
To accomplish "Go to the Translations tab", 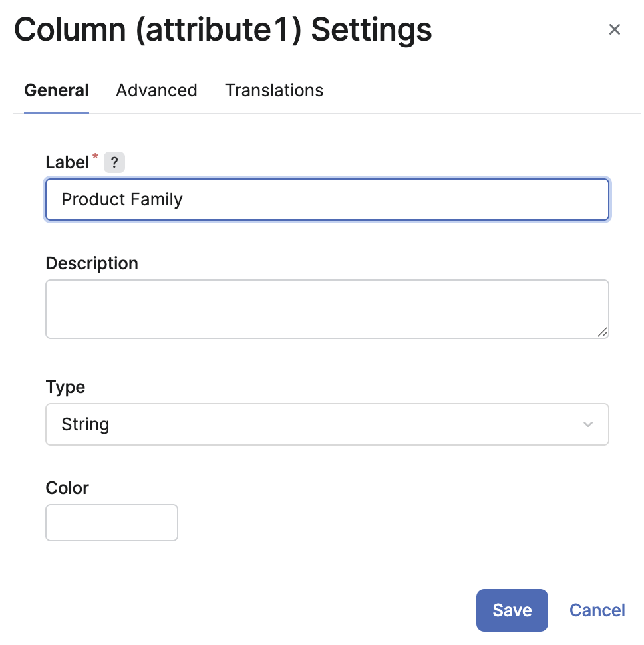I will [274, 91].
